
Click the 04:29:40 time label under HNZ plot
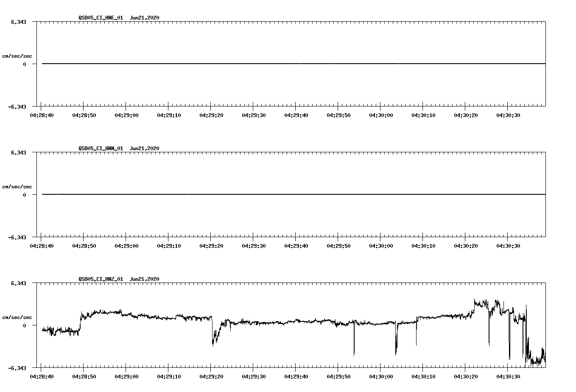[x=296, y=377]
